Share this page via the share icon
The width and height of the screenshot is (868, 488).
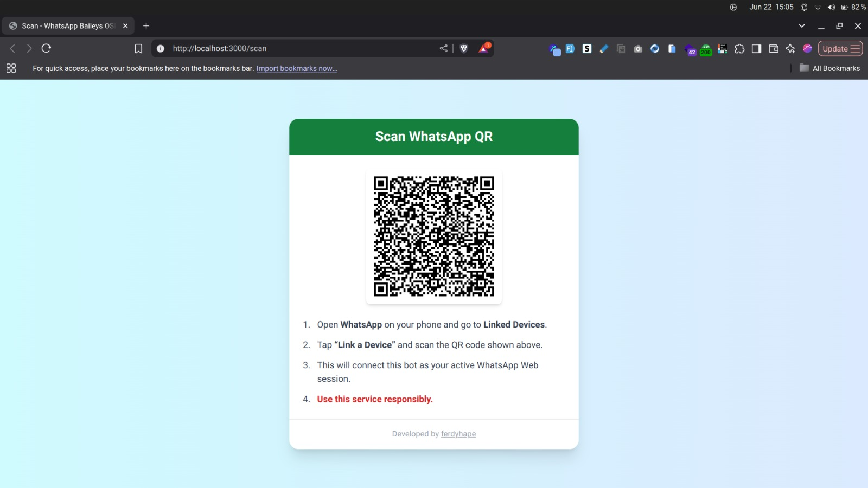point(444,48)
